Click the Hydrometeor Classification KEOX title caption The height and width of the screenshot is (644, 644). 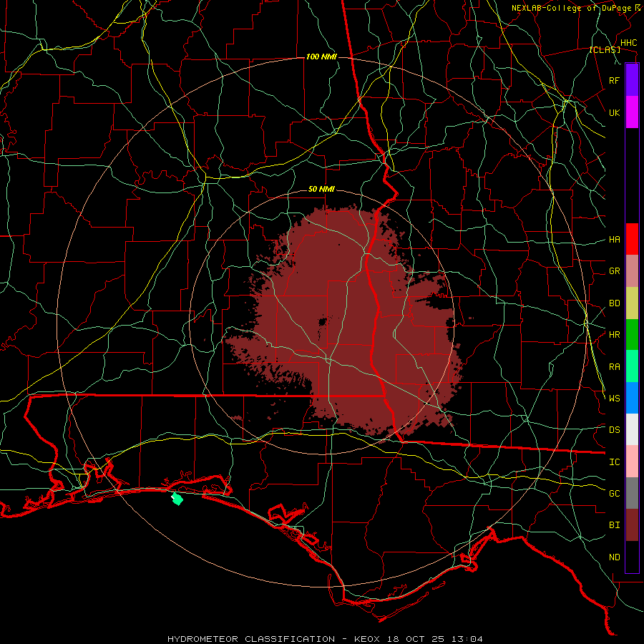click(325, 639)
